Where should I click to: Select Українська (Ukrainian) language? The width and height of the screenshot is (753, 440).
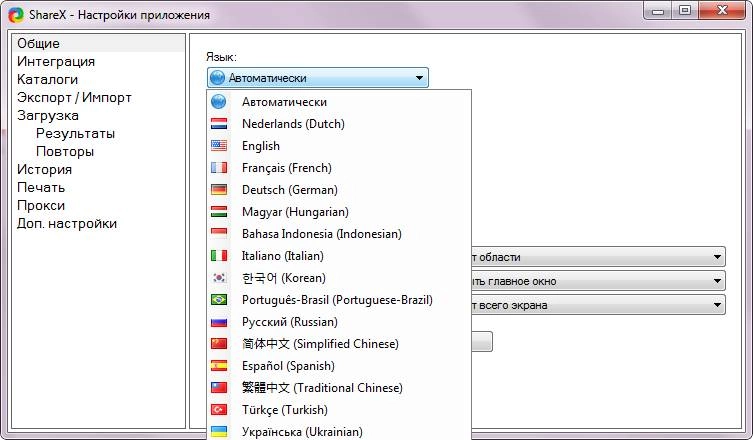(x=339, y=431)
